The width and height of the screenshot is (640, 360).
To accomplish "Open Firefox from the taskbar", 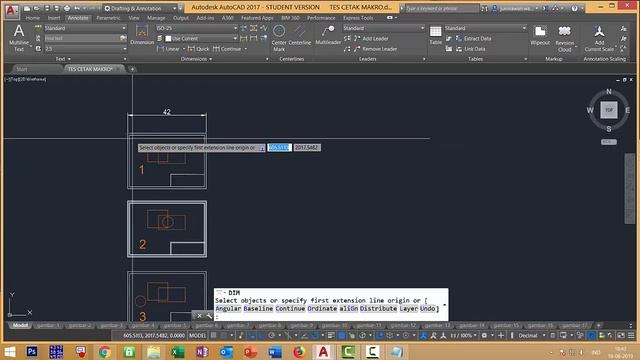I will click(299, 351).
